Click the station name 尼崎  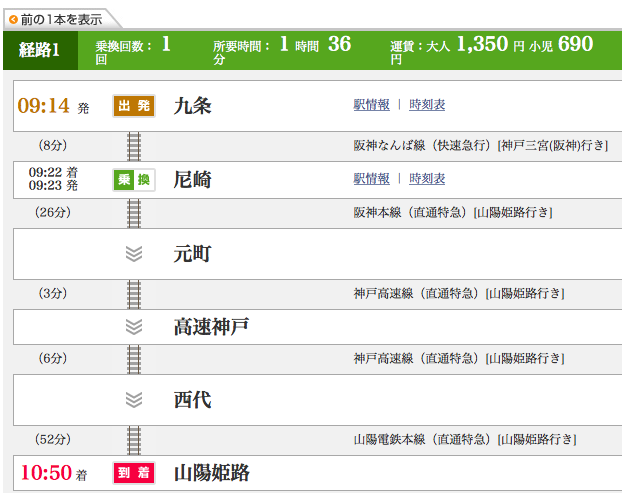(x=192, y=180)
